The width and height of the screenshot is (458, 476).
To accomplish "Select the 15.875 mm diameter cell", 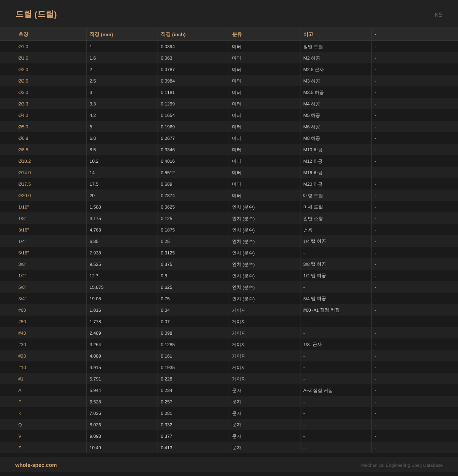I will (x=97, y=287).
